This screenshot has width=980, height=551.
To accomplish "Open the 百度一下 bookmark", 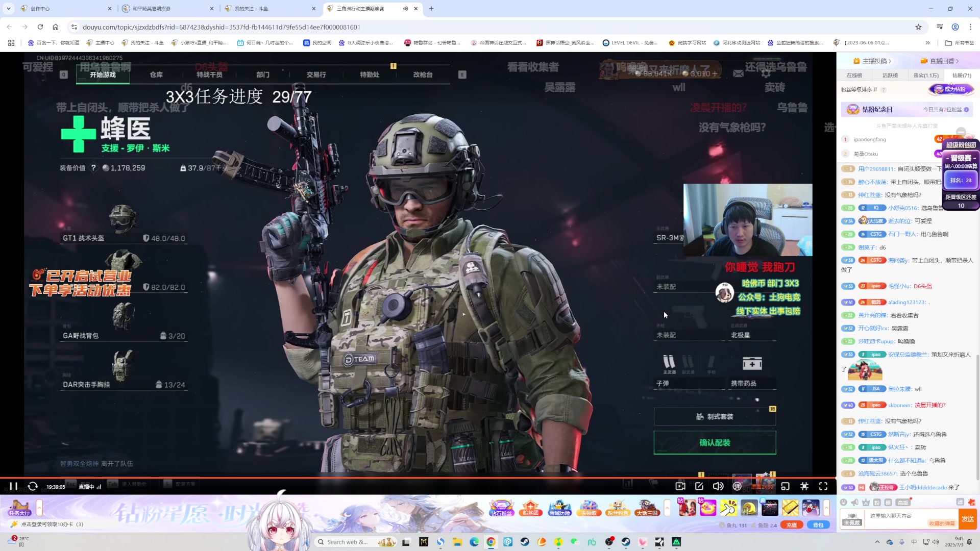I will (x=54, y=43).
